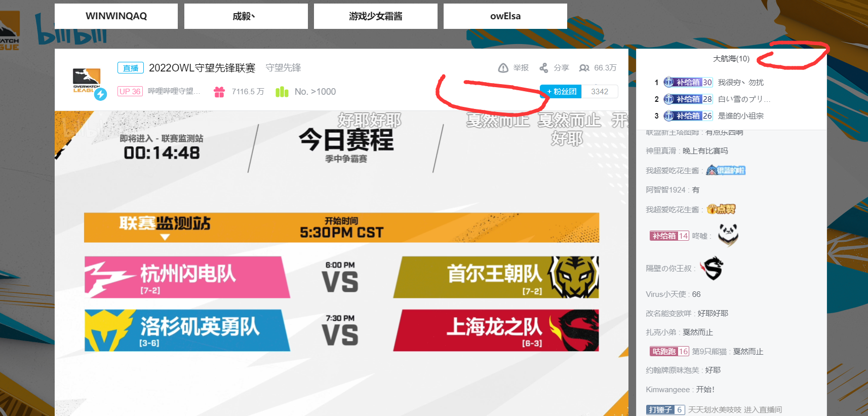Open rank 1 user 我很穷丶勿扰

[740, 82]
